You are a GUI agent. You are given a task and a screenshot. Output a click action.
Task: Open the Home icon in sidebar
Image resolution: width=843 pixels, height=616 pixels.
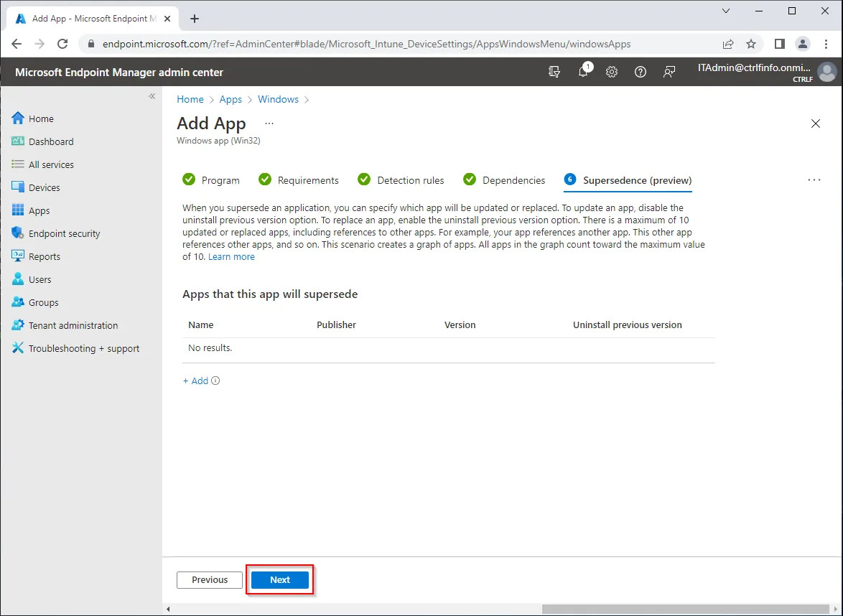pyautogui.click(x=18, y=118)
